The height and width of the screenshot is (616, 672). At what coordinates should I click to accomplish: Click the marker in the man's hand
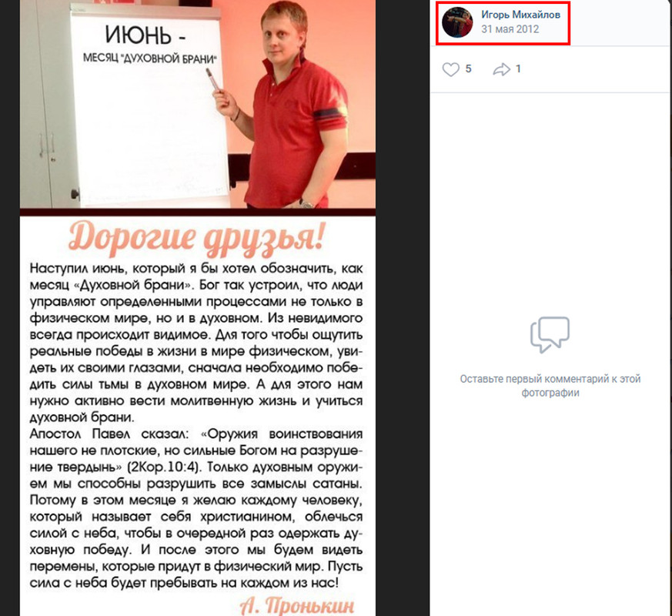212,80
